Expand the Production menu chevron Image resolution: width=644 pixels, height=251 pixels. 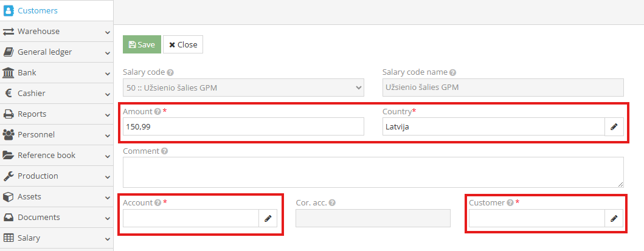pos(107,177)
